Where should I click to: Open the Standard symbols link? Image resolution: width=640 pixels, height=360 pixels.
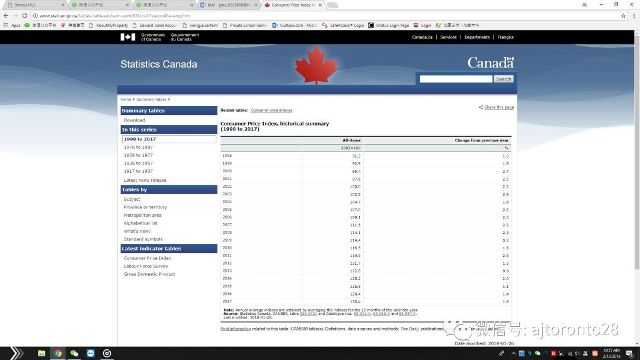[x=143, y=239]
